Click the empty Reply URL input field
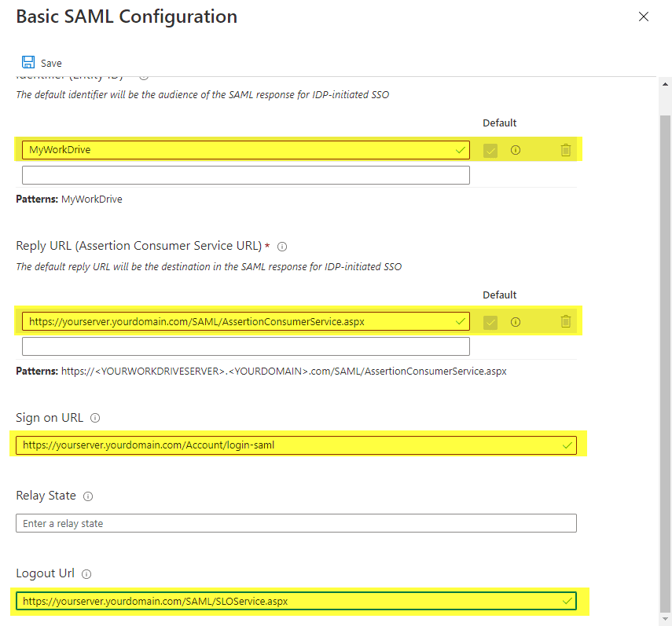 click(x=245, y=346)
